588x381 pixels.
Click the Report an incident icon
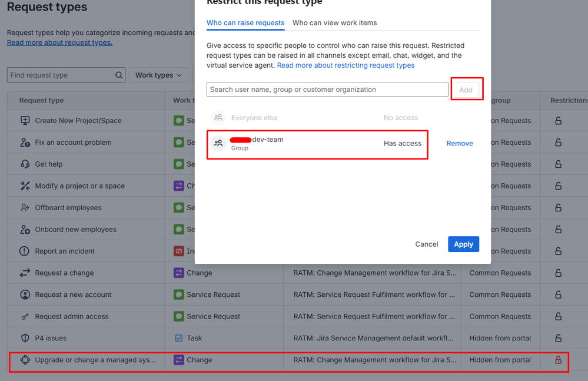coord(24,251)
